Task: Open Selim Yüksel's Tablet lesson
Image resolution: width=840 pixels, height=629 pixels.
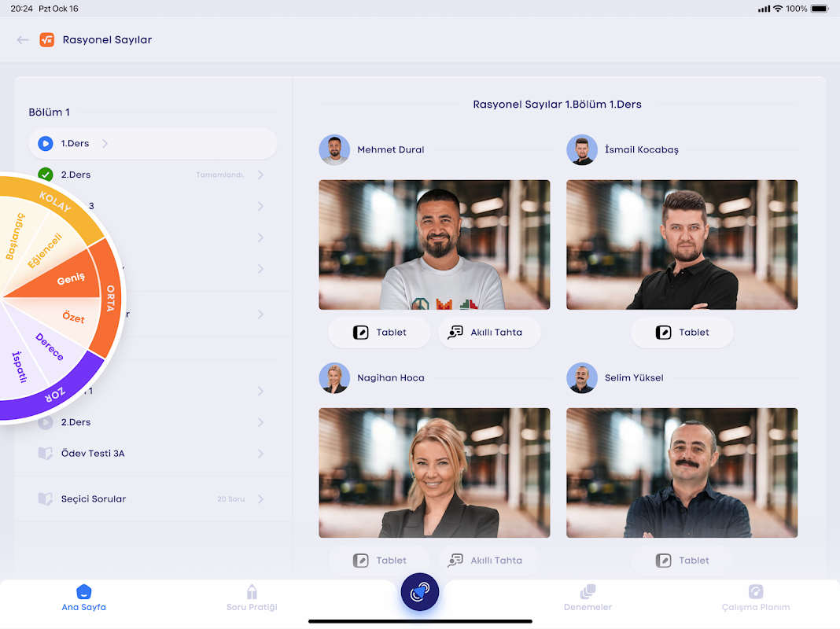Action: 682,561
